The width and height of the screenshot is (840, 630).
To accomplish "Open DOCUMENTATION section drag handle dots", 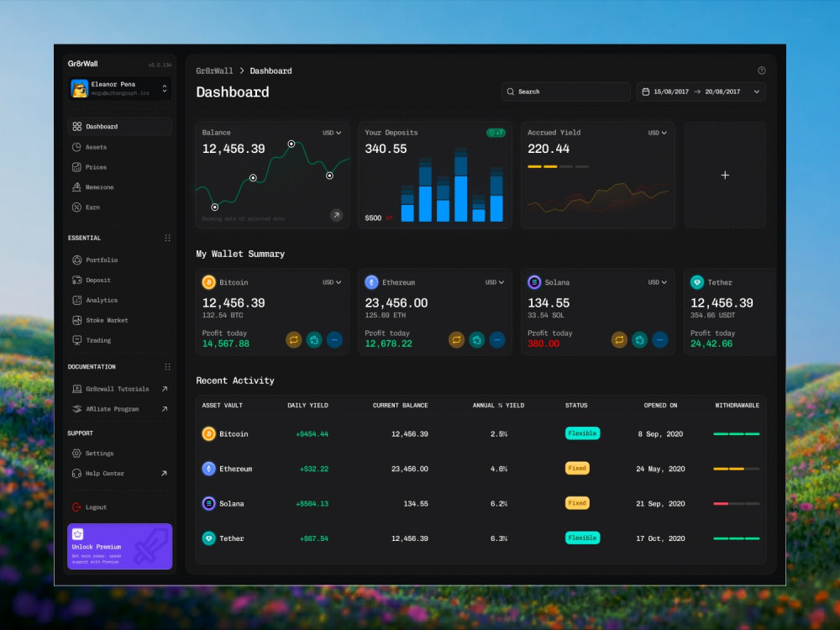I will [168, 367].
